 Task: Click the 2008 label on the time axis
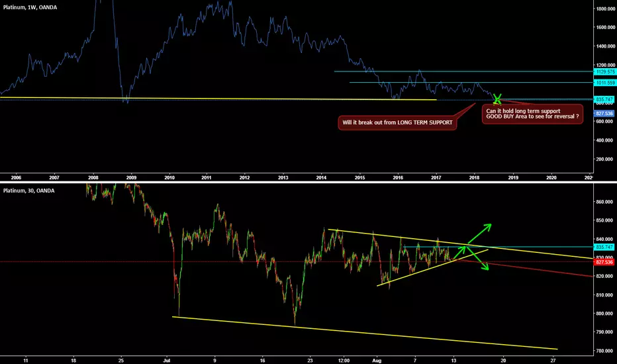point(93,178)
